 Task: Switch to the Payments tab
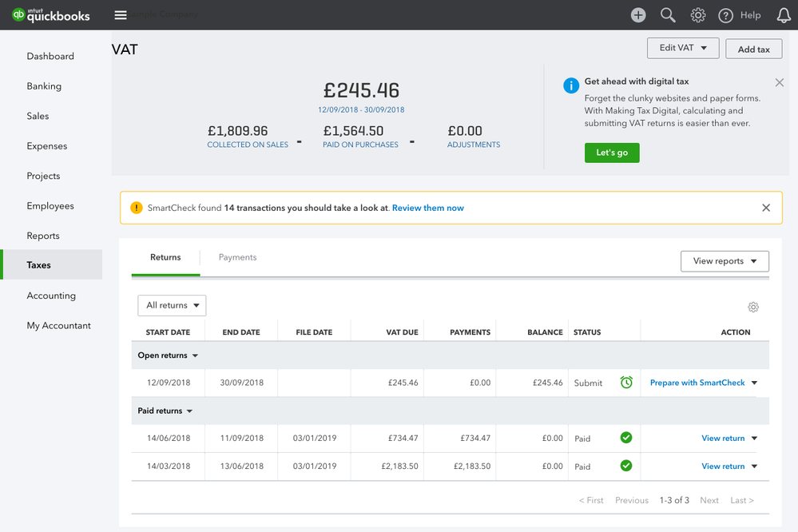(238, 257)
